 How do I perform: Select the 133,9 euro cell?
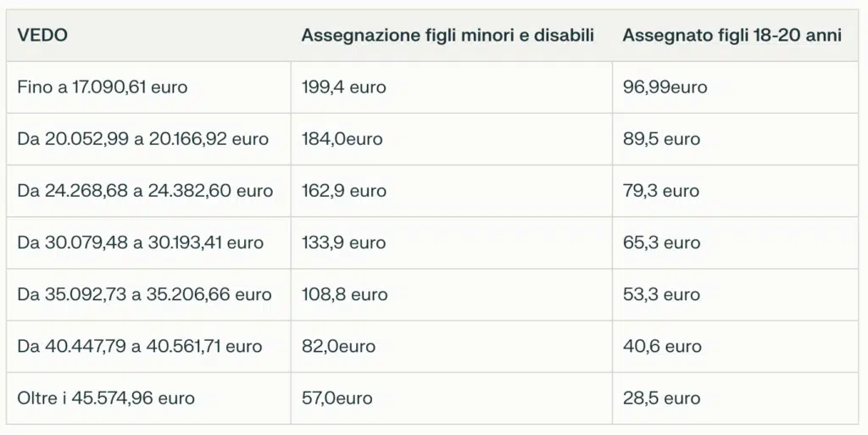[x=343, y=243]
